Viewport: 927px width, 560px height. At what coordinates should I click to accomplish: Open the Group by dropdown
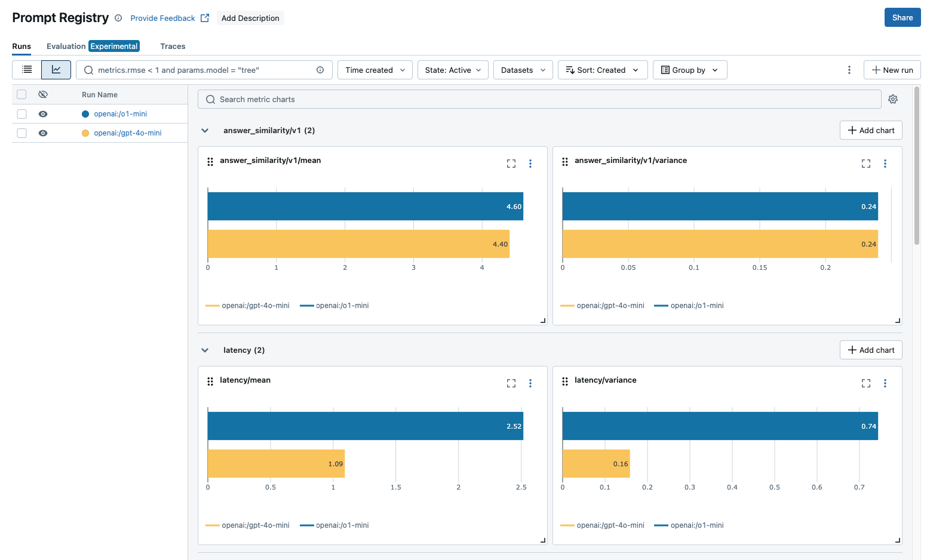click(x=689, y=70)
